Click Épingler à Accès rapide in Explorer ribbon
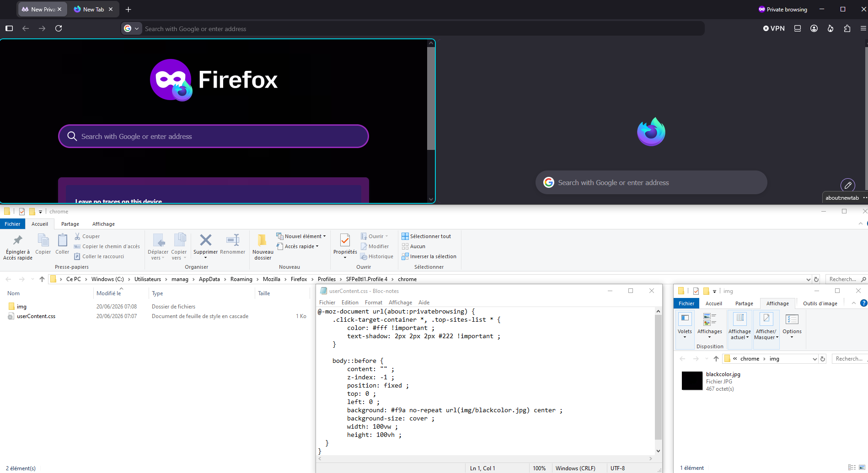The width and height of the screenshot is (868, 473). 18,247
